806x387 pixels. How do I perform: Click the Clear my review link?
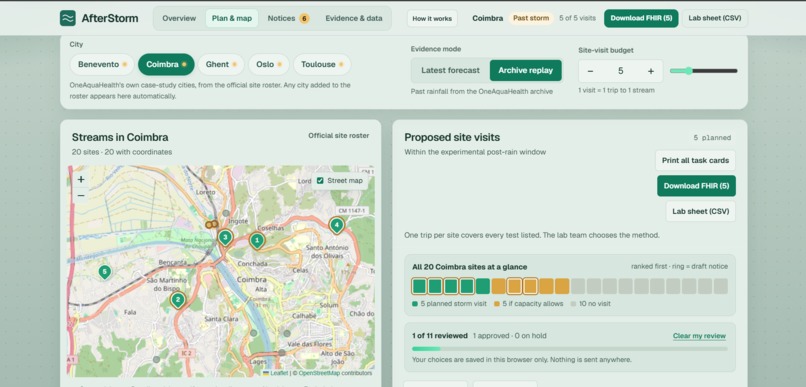699,336
